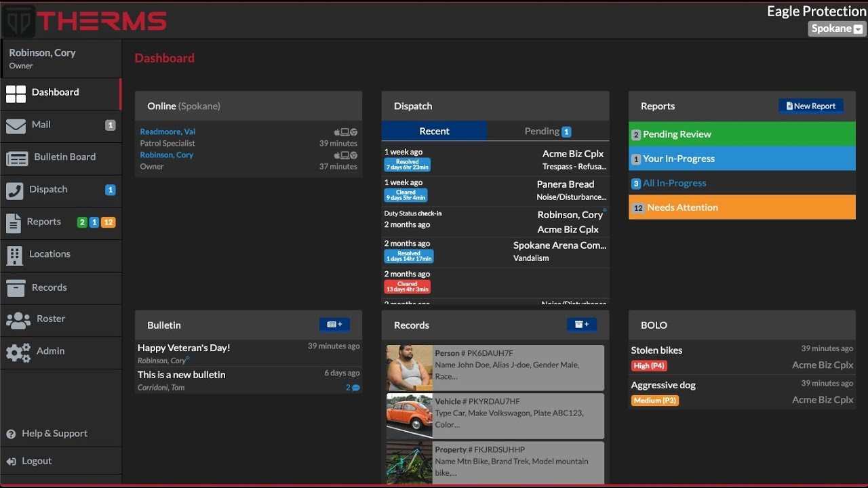This screenshot has width=868, height=488.
Task: Open the Spokane location dropdown
Action: click(837, 28)
